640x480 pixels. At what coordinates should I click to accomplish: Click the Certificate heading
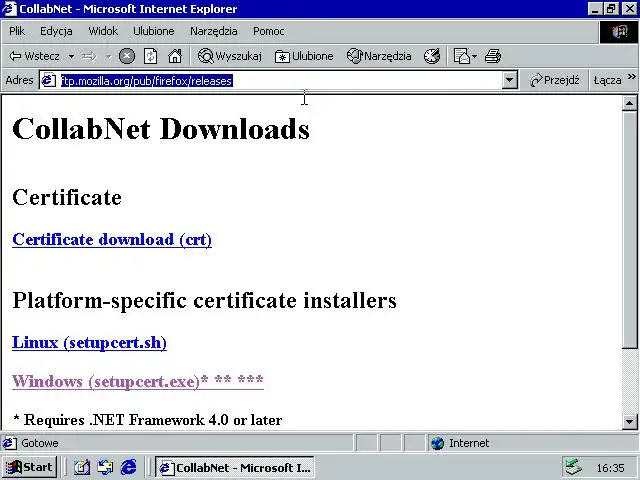pos(67,198)
